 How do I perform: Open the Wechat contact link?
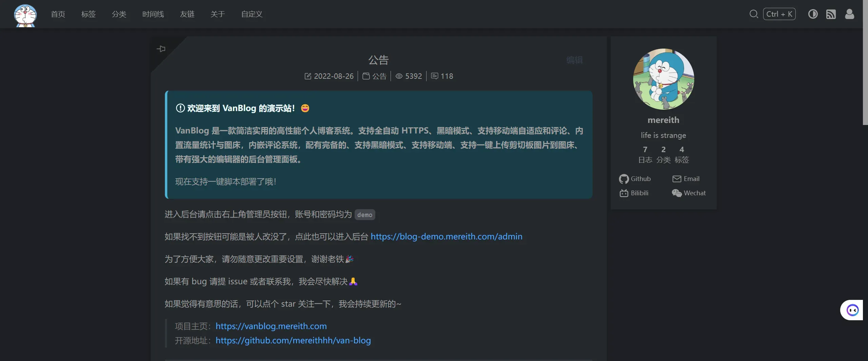[x=688, y=193]
